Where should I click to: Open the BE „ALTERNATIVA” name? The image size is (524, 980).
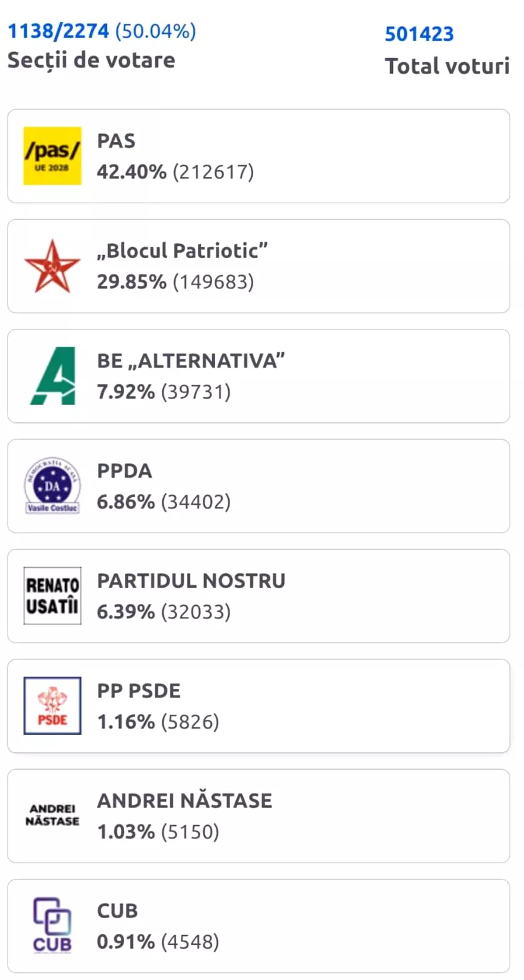(191, 361)
